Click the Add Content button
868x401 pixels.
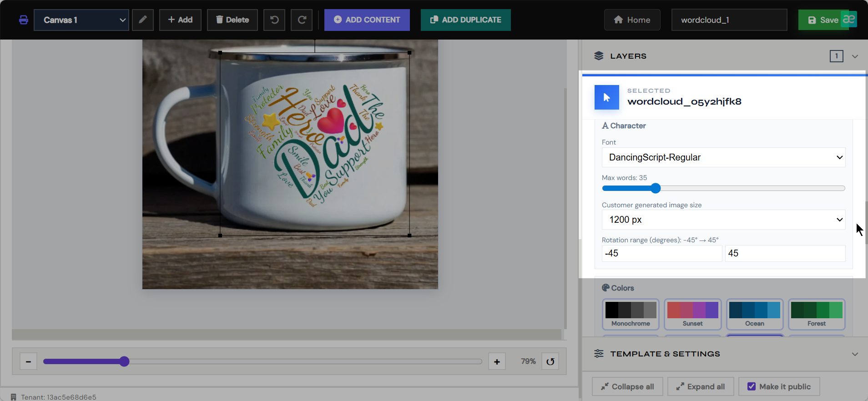tap(367, 20)
